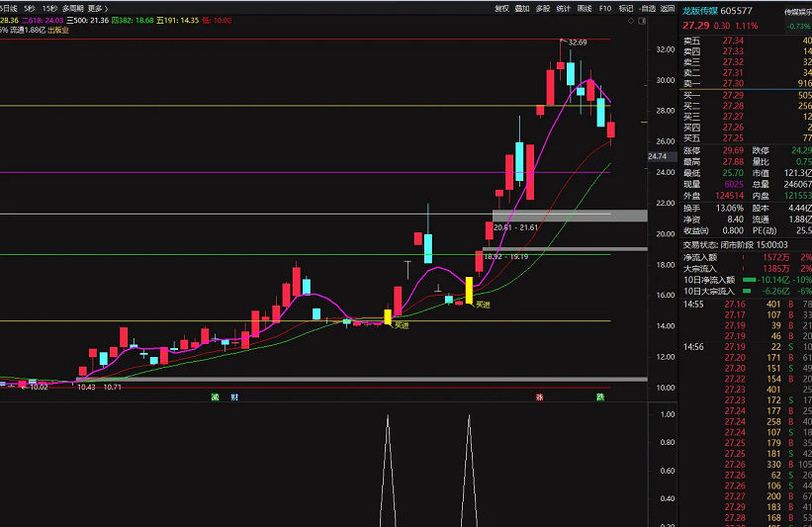Click the 最低 value 25.70

[733, 173]
